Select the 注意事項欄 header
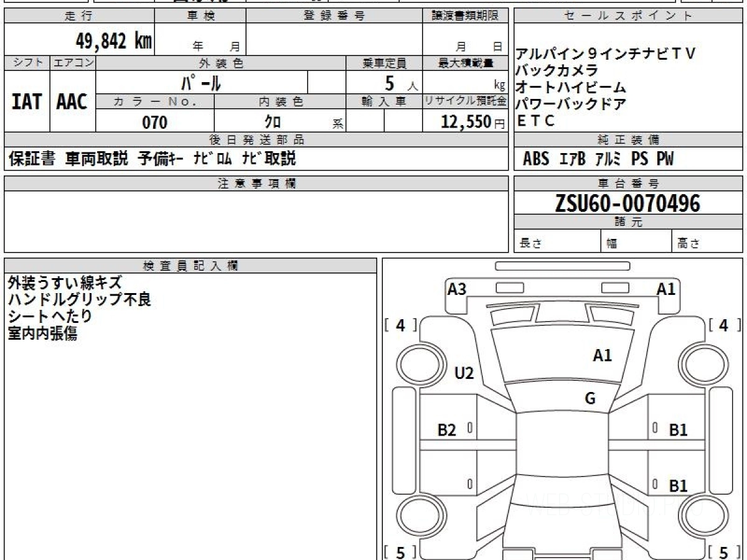This screenshot has width=747, height=560. point(256,184)
